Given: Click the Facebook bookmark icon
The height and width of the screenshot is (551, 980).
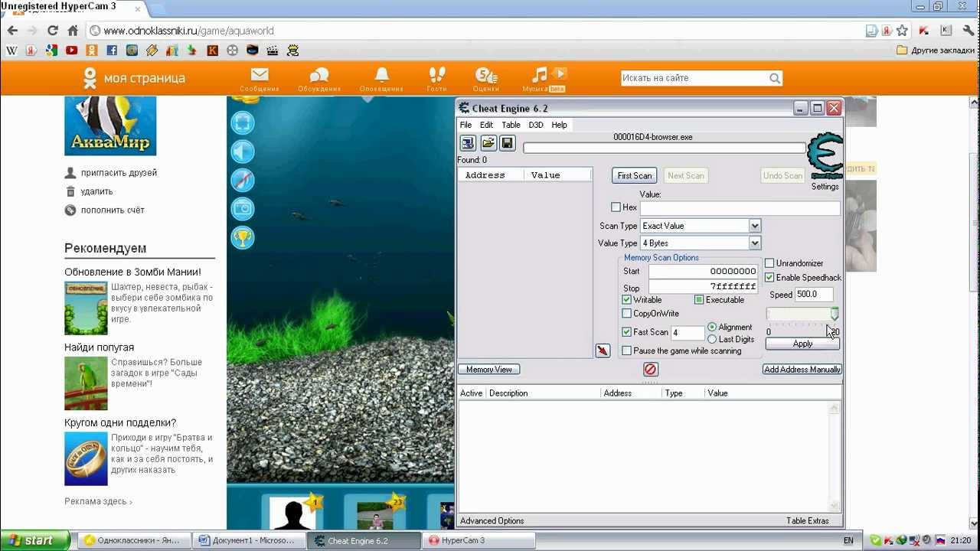Looking at the screenshot, I should [x=112, y=51].
